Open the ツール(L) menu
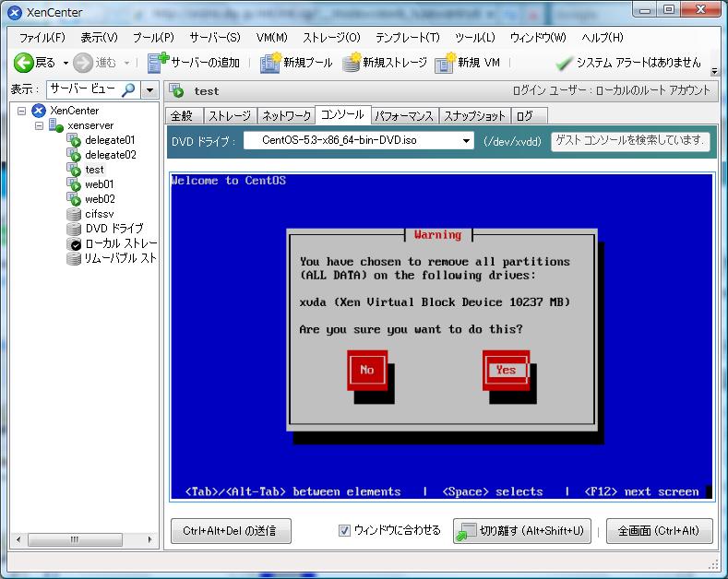Screen dimensions: 728x579 pyautogui.click(x=475, y=38)
